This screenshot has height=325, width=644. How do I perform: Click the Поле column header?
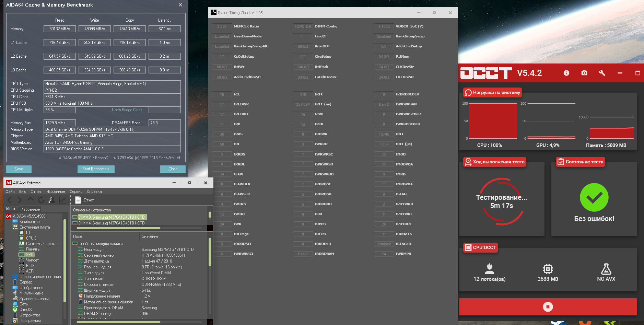pyautogui.click(x=105, y=236)
